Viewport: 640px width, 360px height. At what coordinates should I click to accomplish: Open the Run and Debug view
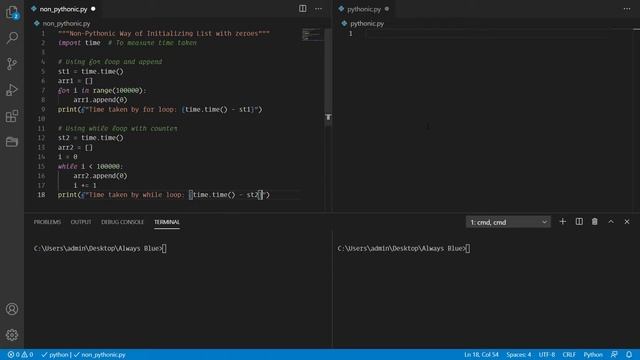12,90
